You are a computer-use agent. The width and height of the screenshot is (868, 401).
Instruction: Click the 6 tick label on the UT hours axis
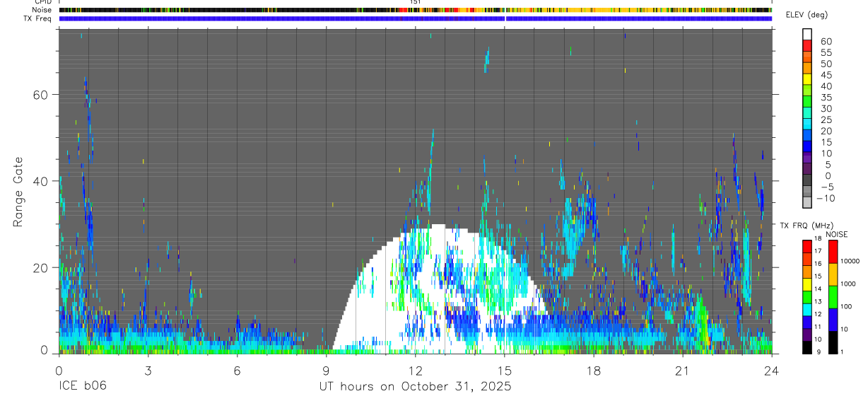click(x=237, y=371)
